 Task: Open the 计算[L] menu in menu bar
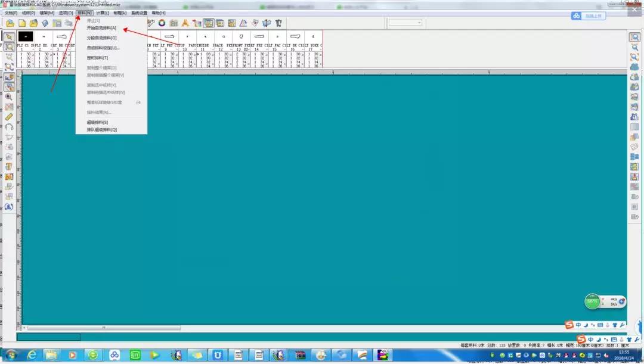[x=103, y=13]
